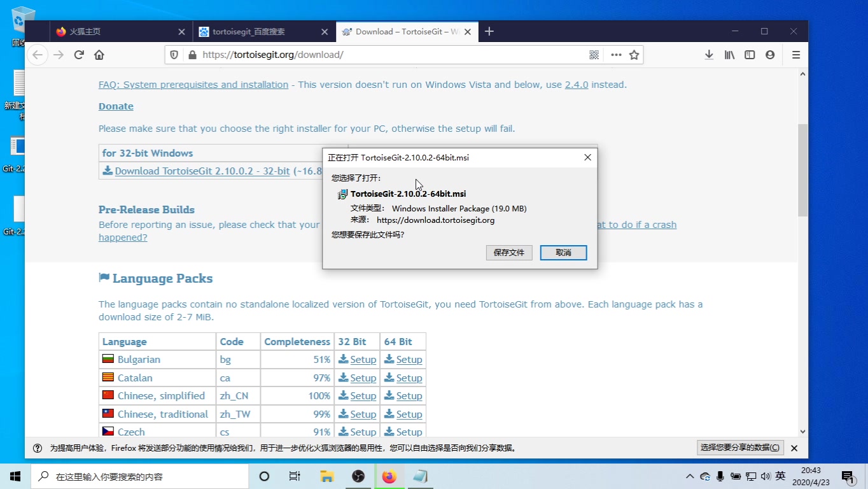The width and height of the screenshot is (868, 489).
Task: Toggle the sidebar view icon
Action: (750, 55)
